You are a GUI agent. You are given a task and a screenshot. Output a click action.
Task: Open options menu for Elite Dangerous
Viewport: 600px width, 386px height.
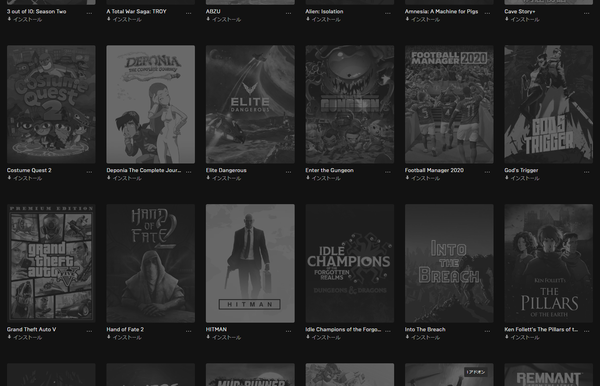(x=288, y=172)
